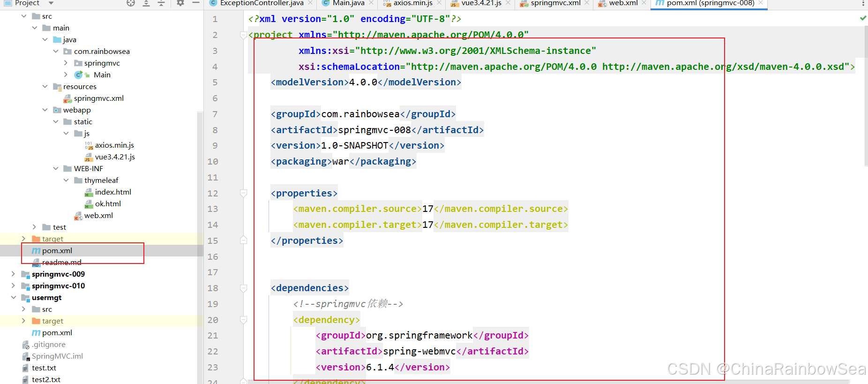Collapse the resources folder
The width and height of the screenshot is (868, 384).
45,86
